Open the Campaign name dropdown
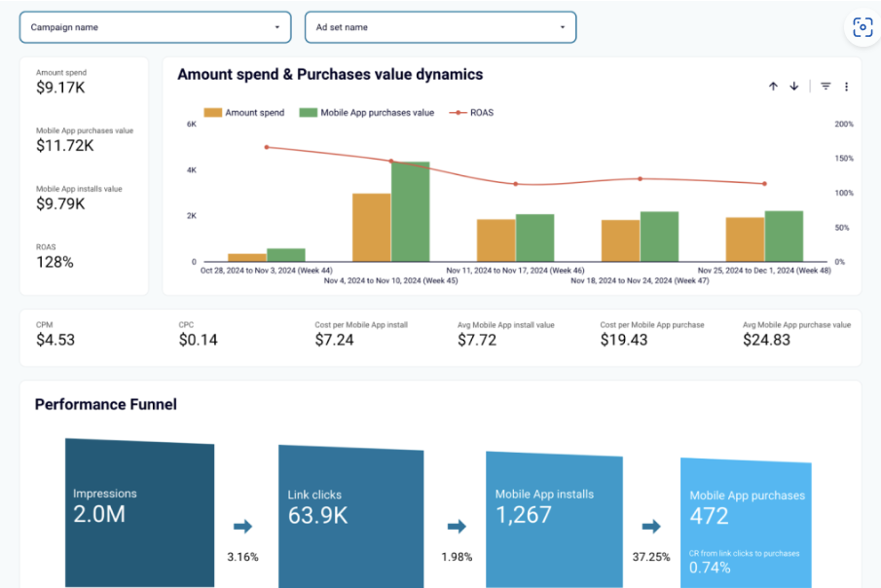 point(155,27)
